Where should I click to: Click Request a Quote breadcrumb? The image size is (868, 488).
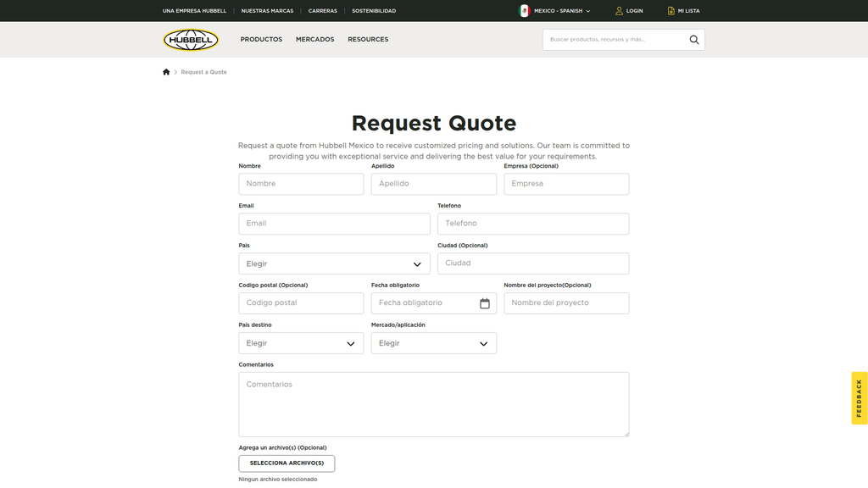point(203,72)
